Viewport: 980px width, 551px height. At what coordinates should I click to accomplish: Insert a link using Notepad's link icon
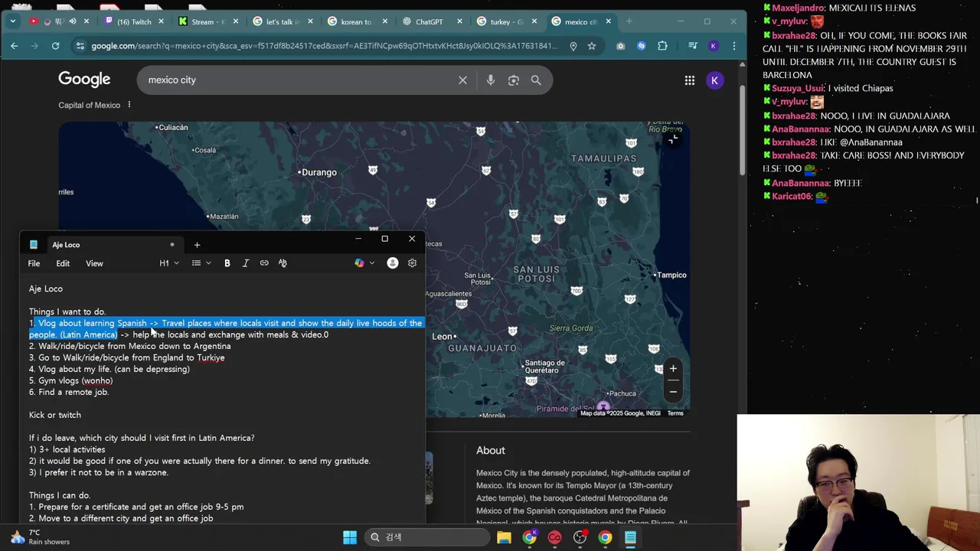264,263
